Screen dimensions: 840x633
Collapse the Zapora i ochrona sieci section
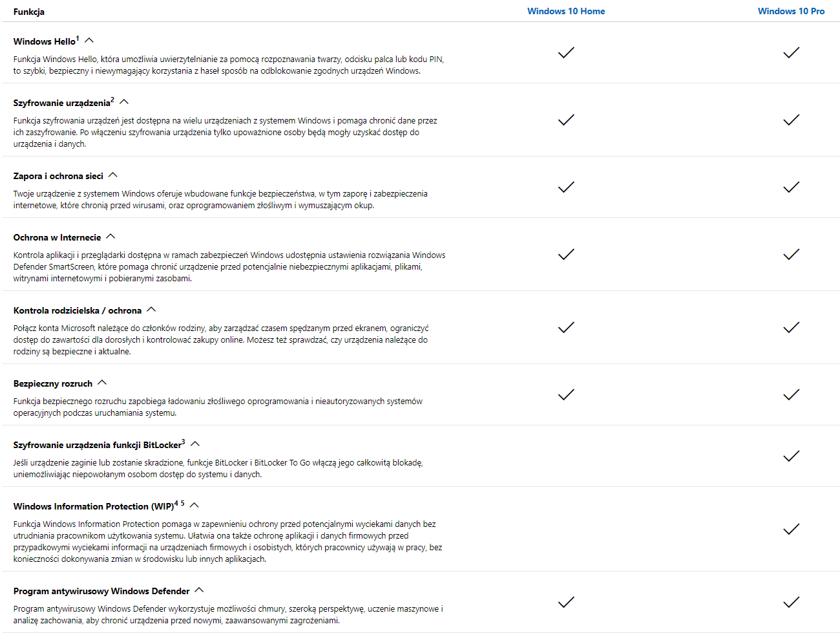point(113,175)
